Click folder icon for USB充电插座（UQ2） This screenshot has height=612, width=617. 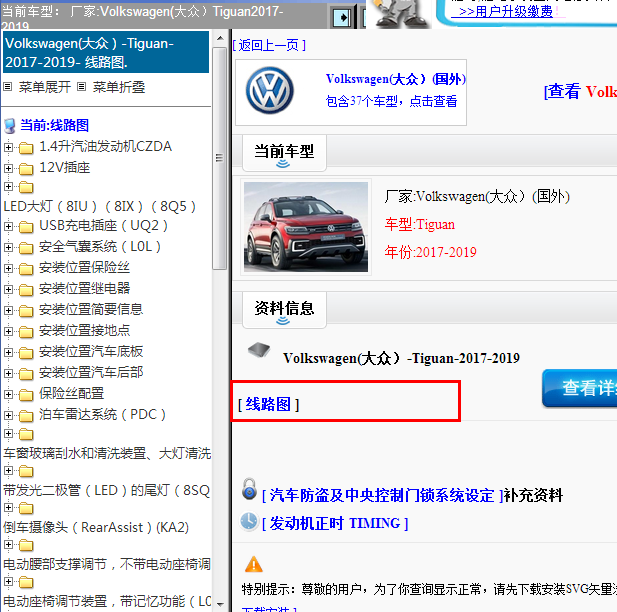click(26, 227)
